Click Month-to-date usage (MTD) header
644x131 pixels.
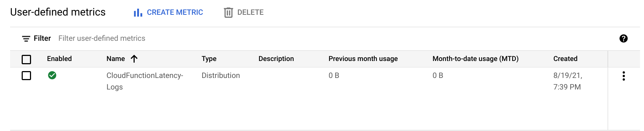[x=475, y=59]
